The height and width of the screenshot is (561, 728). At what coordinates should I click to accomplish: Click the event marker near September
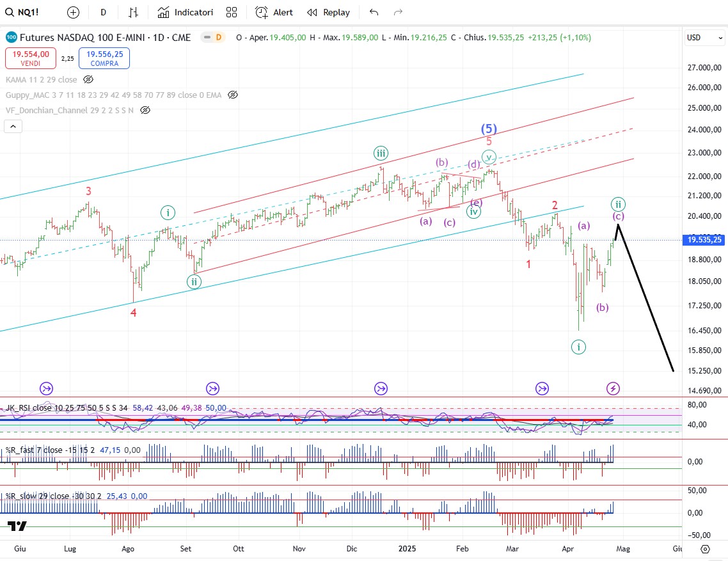pyautogui.click(x=212, y=388)
